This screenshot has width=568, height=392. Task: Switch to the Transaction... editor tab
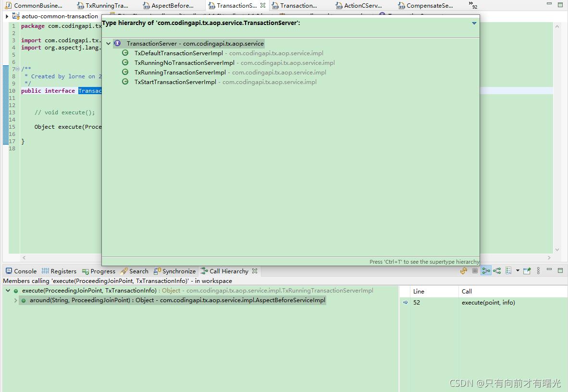pyautogui.click(x=295, y=5)
